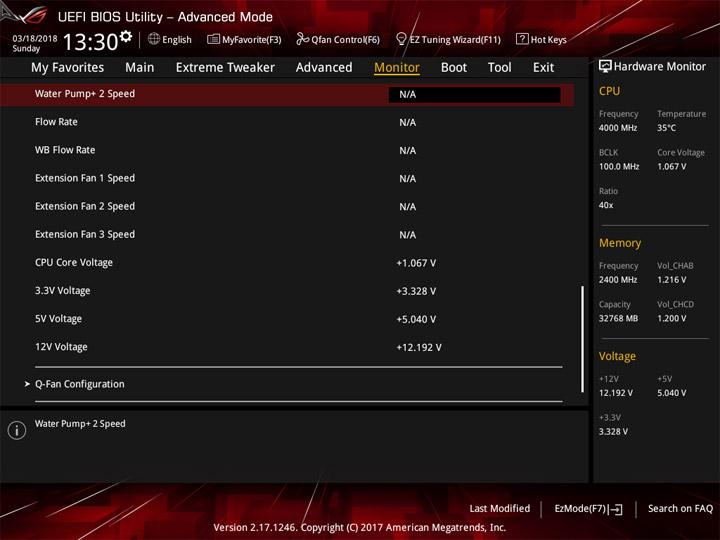Click the 40x ratio value
This screenshot has height=540, width=720.
coord(606,205)
